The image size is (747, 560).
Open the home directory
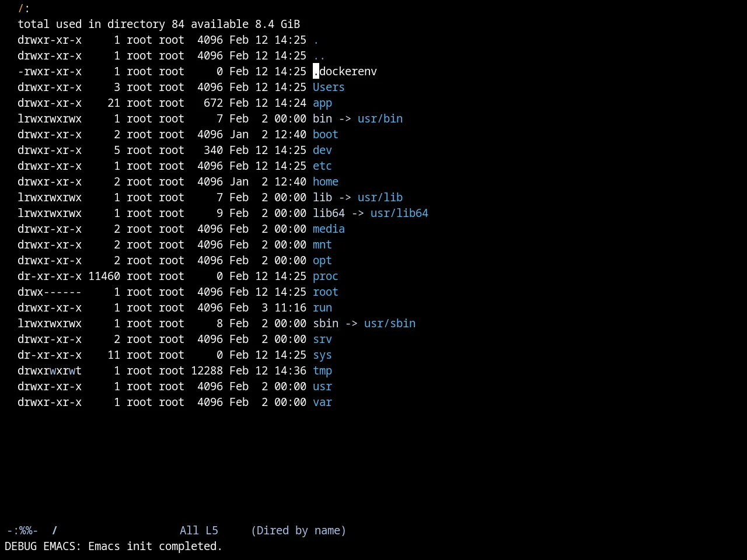tap(326, 181)
